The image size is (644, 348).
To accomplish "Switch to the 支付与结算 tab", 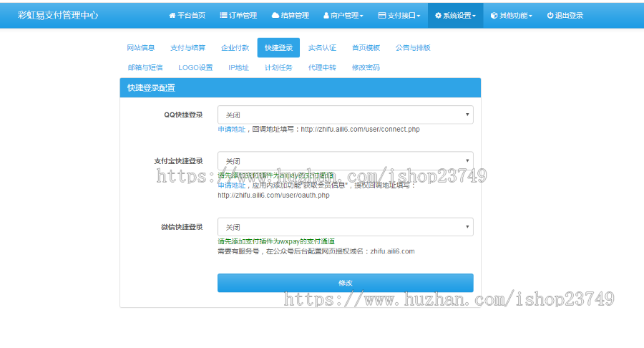I will click(187, 48).
